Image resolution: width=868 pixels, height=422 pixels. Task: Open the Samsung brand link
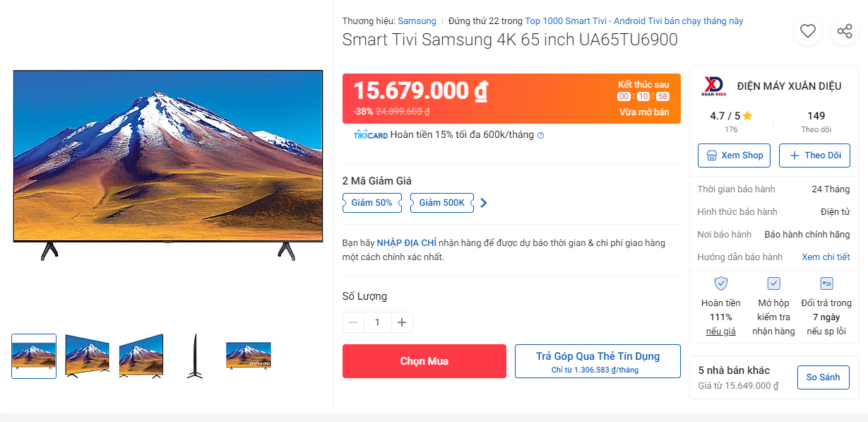[x=417, y=21]
